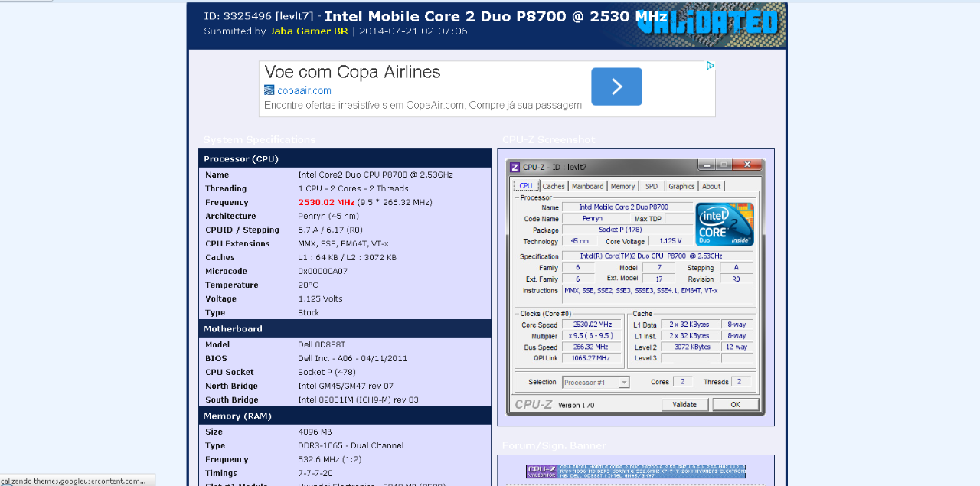The height and width of the screenshot is (486, 980).
Task: Click 'Dell Inc. - A06 - 04/11/2011' BIOS value
Action: 352,358
